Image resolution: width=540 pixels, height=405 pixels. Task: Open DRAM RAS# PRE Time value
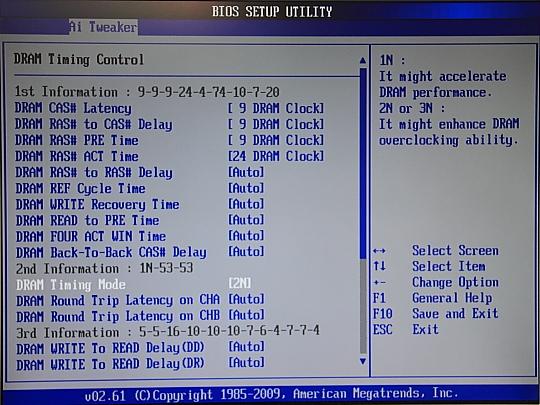click(x=276, y=141)
